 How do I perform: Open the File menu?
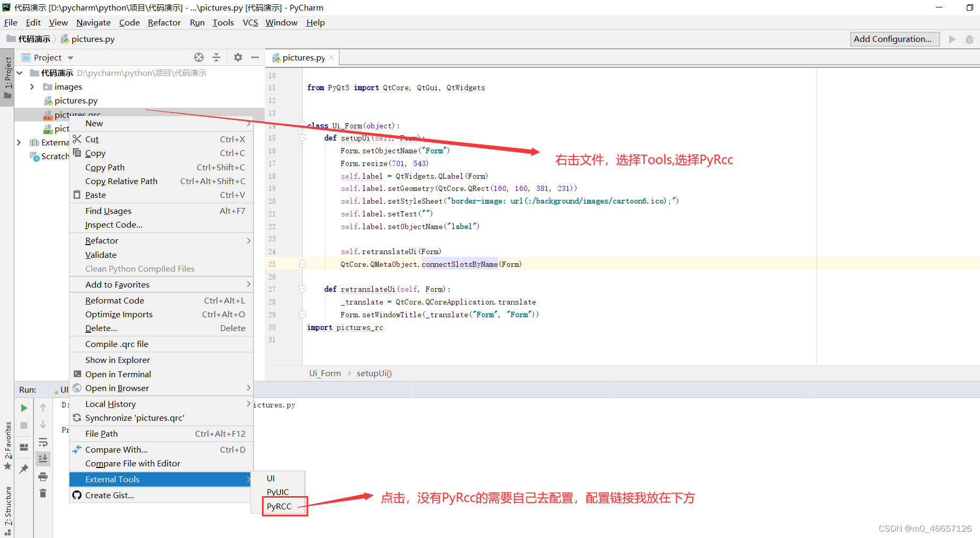tap(11, 22)
